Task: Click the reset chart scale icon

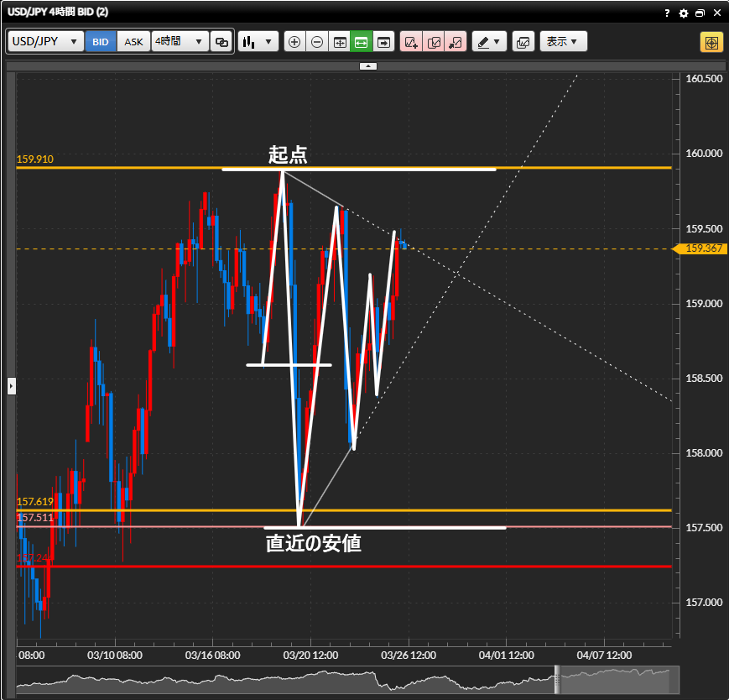Action: pyautogui.click(x=340, y=41)
